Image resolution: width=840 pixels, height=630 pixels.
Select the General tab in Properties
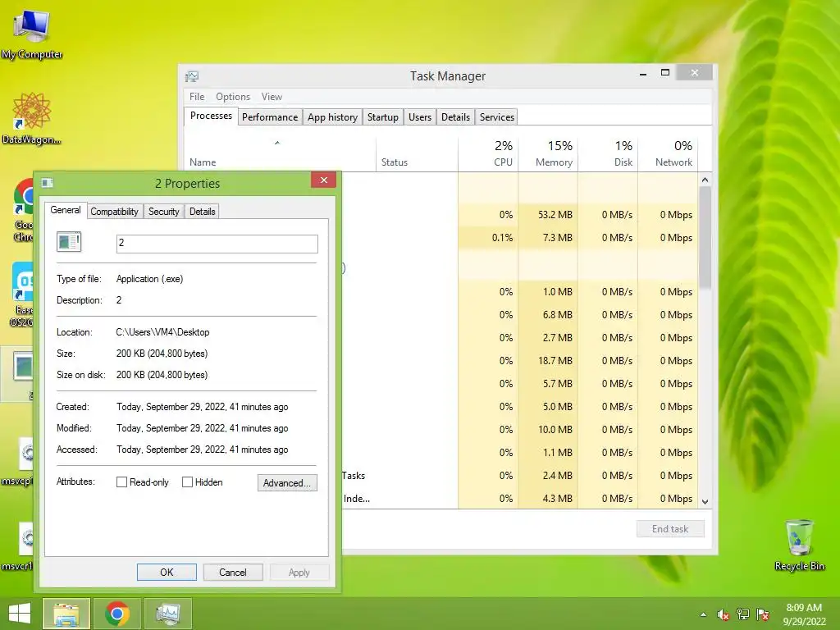click(66, 210)
